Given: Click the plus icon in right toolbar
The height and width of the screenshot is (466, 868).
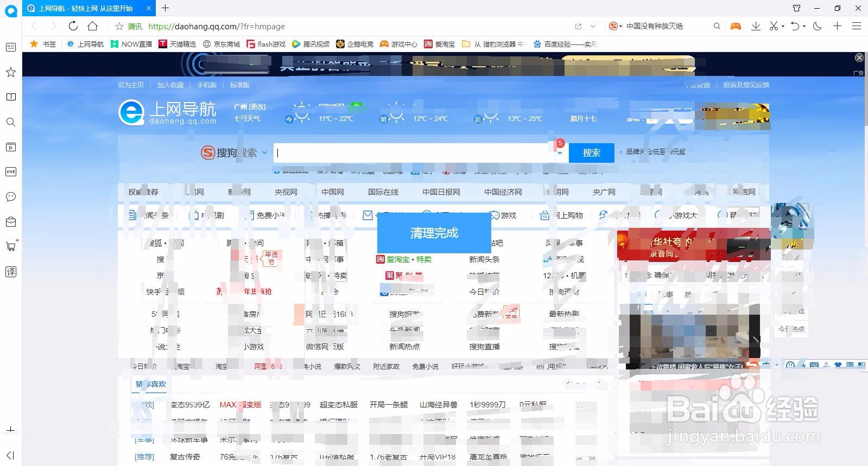Looking at the screenshot, I should pos(838,26).
